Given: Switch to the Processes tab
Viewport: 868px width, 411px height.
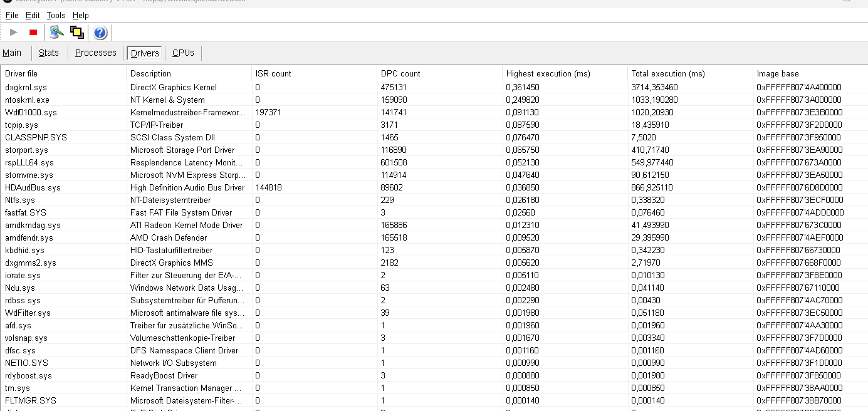Looking at the screenshot, I should (96, 53).
